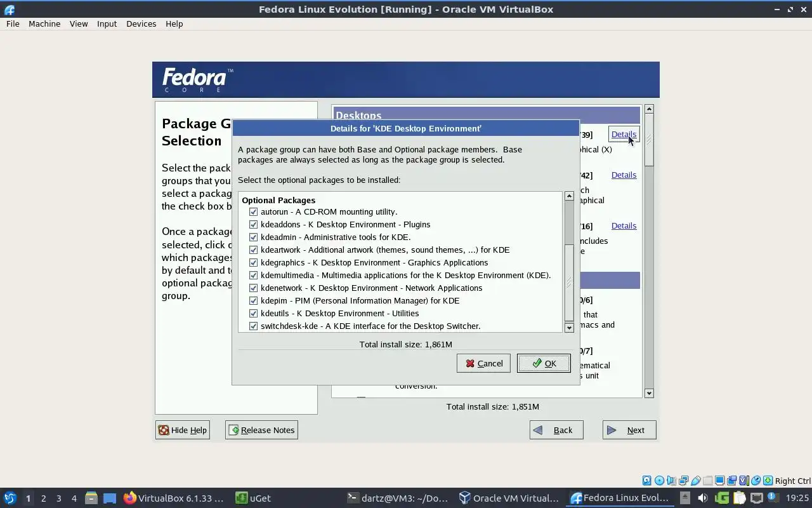This screenshot has width=812, height=508.
Task: Click the recording icon in VirtualBox status bar
Action: [x=731, y=481]
